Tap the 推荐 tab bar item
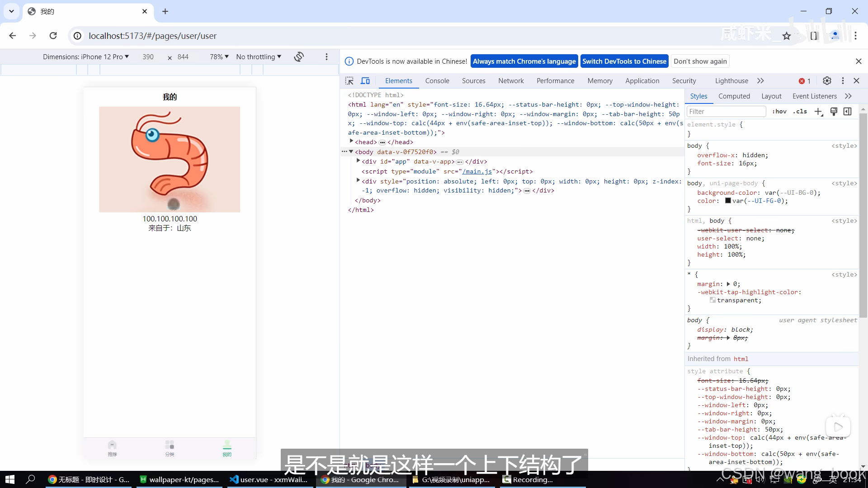The width and height of the screenshot is (868, 488). pos(112,449)
